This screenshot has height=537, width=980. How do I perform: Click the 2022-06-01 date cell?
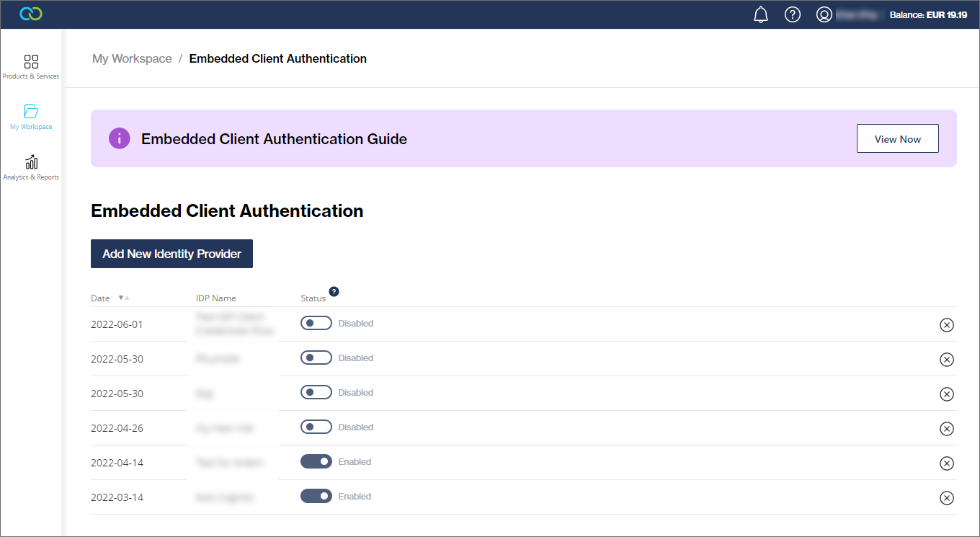[x=117, y=324]
